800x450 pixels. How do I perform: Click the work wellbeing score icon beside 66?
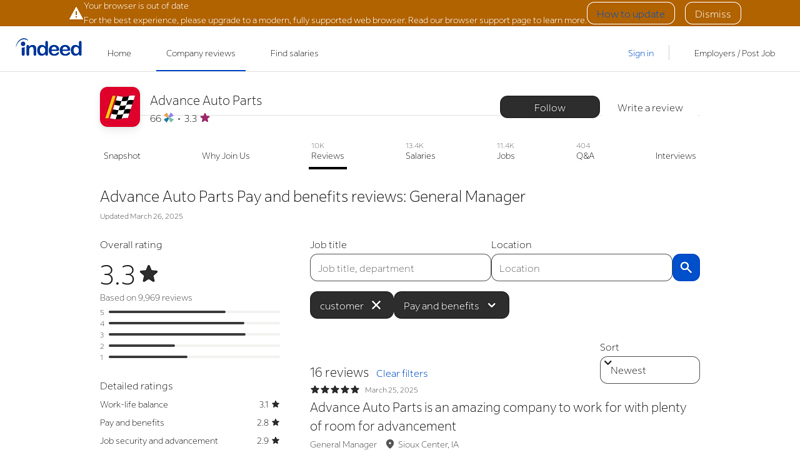click(169, 118)
